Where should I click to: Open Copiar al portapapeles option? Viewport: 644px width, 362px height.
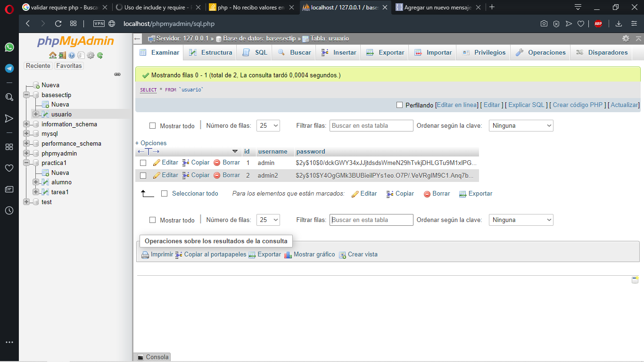point(211,255)
